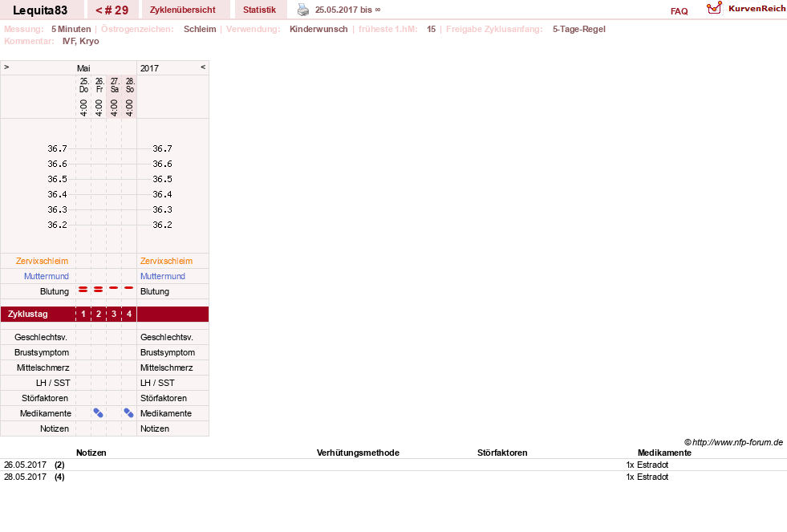Click the date range 25.05.2017 bis ∞
787x532 pixels.
pos(348,10)
